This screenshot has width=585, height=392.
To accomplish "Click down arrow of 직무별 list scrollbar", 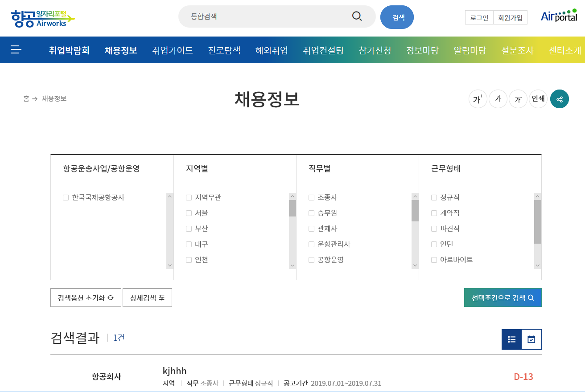I will coord(415,265).
